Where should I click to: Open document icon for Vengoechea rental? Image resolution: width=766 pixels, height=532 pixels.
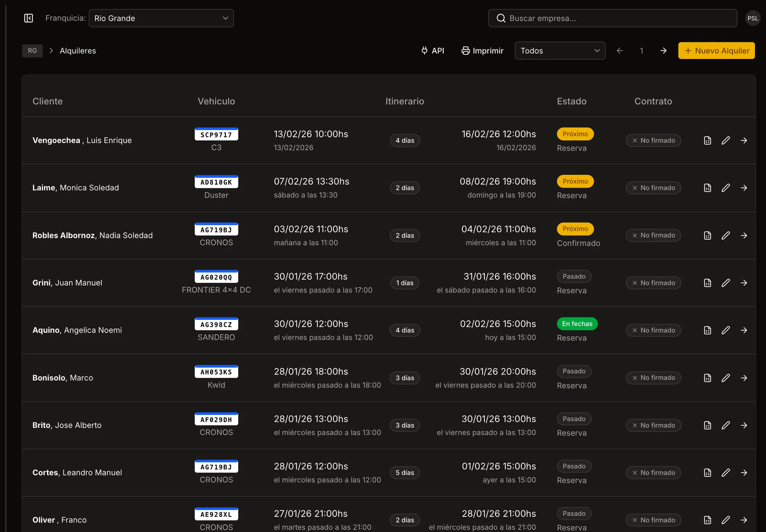point(707,140)
